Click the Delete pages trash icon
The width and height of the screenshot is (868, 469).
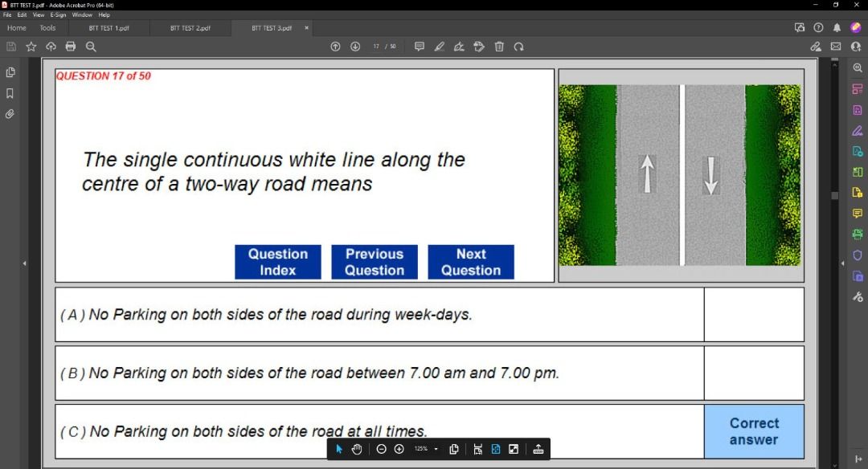[499, 47]
